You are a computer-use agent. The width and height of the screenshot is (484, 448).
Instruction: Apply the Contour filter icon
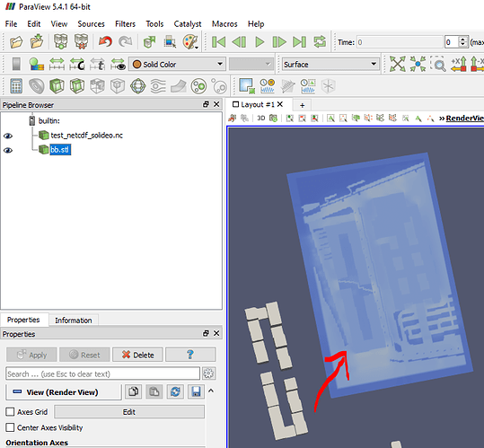37,86
